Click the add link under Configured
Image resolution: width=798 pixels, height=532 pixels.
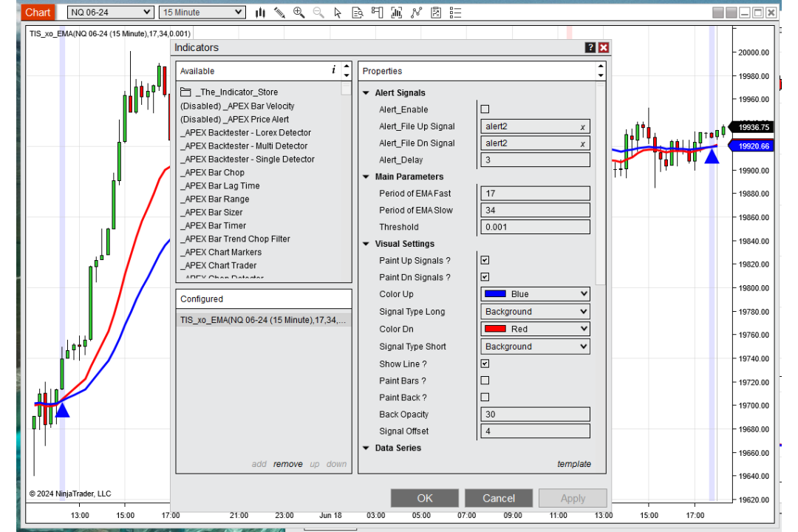point(259,464)
